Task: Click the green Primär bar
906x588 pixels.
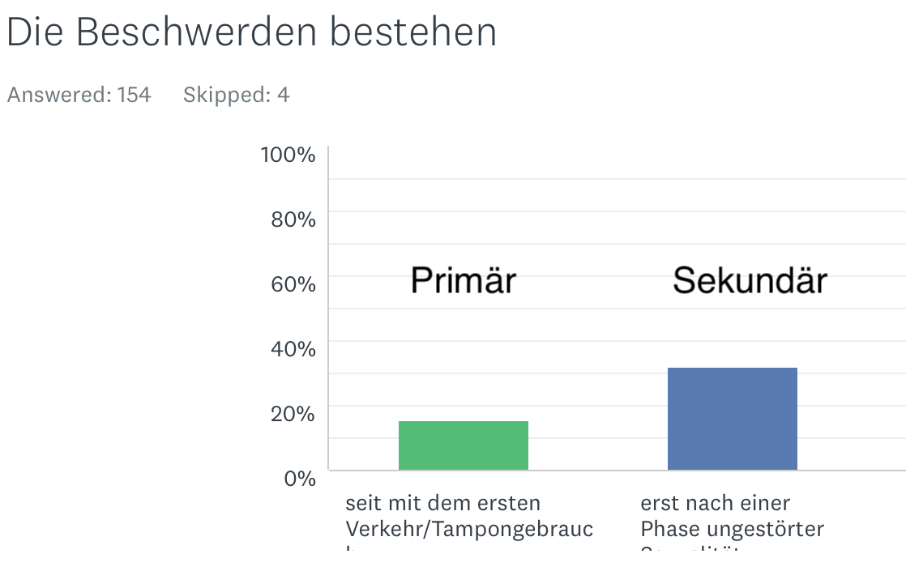Action: pyautogui.click(x=464, y=445)
